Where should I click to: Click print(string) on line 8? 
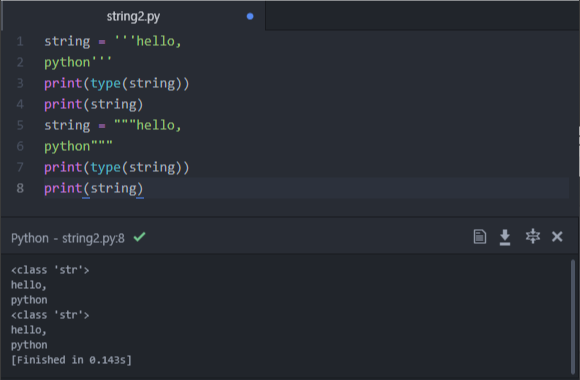coord(94,189)
